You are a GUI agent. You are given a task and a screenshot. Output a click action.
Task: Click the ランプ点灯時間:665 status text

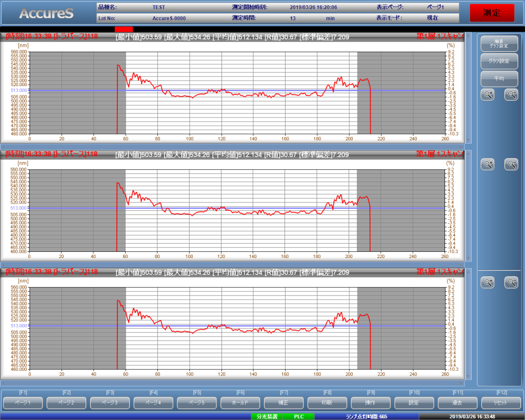pos(366,416)
